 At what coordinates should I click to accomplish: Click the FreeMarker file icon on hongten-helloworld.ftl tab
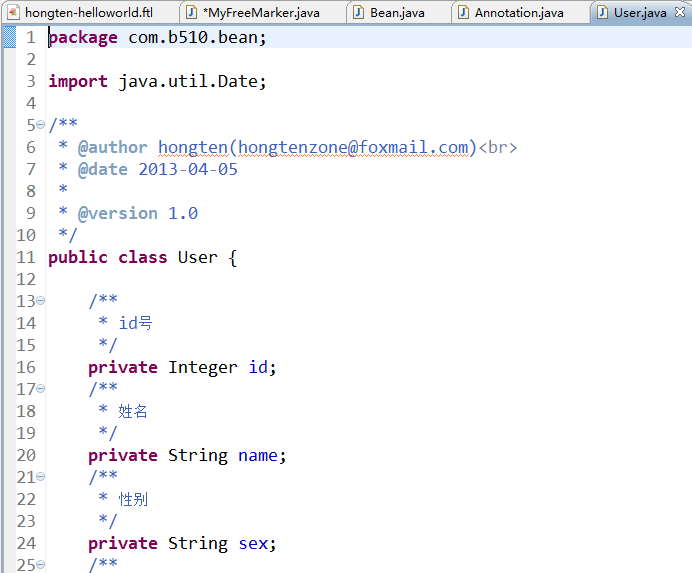pos(13,12)
